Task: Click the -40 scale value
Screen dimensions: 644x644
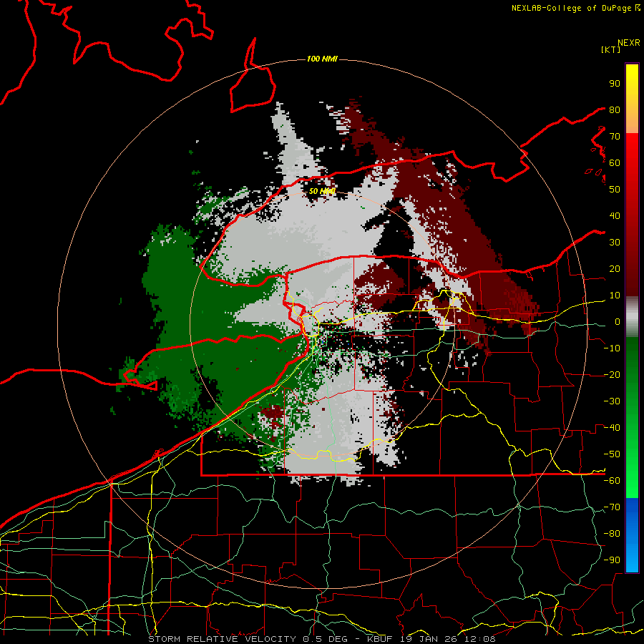Action: coord(612,428)
